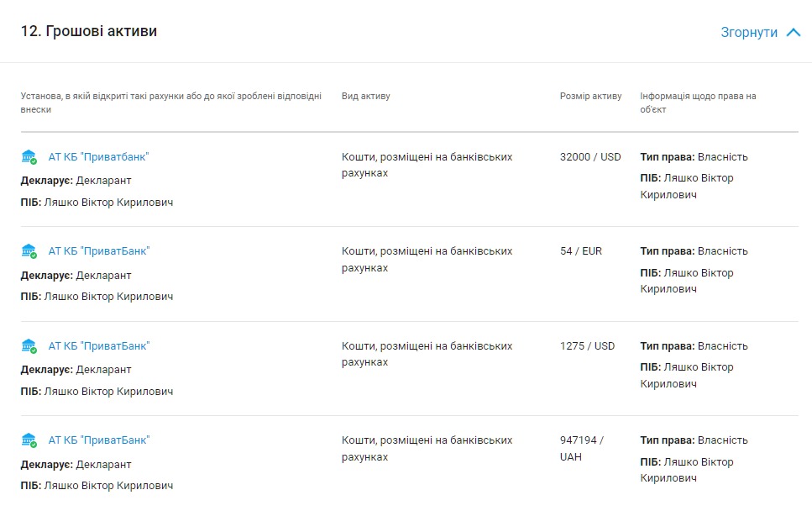Viewport: 812px width, 511px height.
Task: Select the 947194 / UAH amount value
Action: click(581, 449)
